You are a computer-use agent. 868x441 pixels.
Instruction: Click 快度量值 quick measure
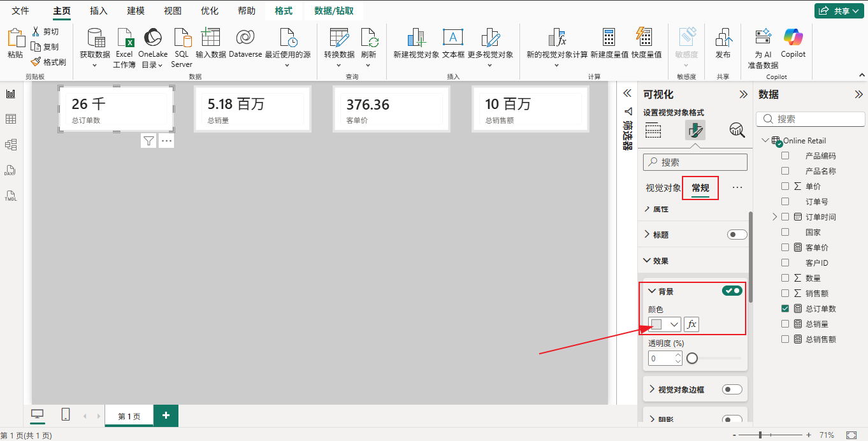tap(646, 43)
